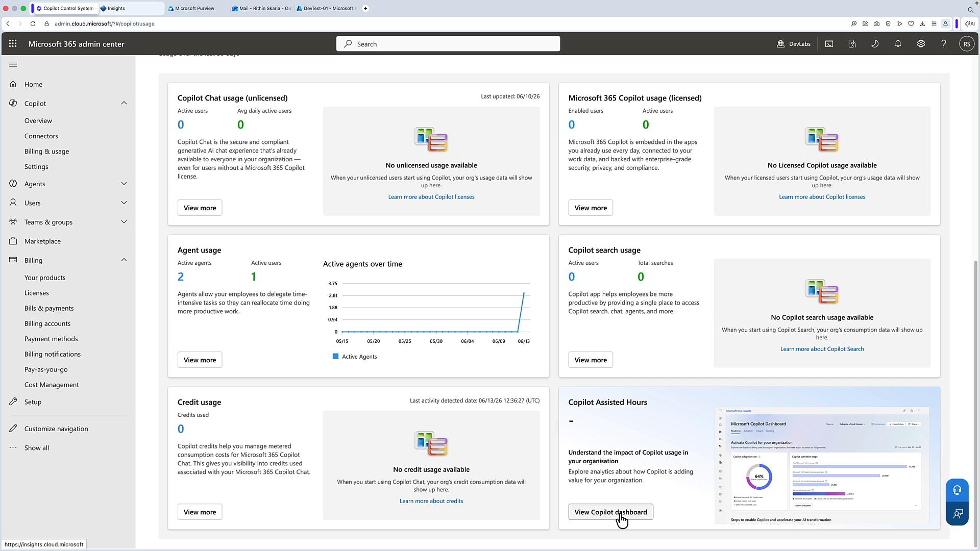Screen dimensions: 980x551
Task: Open Learn more about Copilot Search link
Action: [822, 349]
